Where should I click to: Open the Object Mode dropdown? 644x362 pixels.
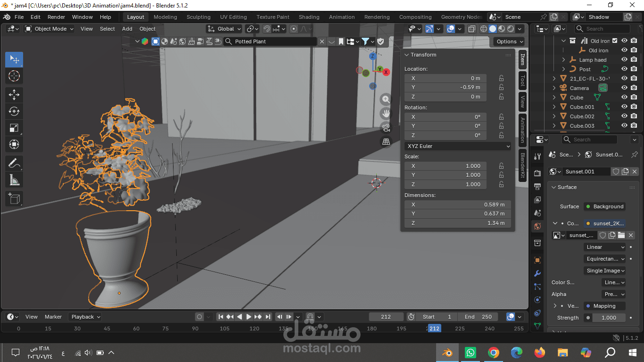click(49, 29)
